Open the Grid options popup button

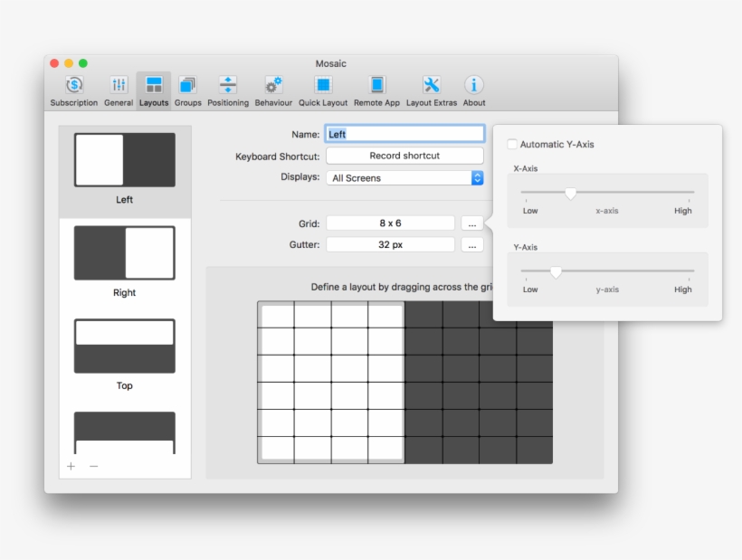pos(471,222)
